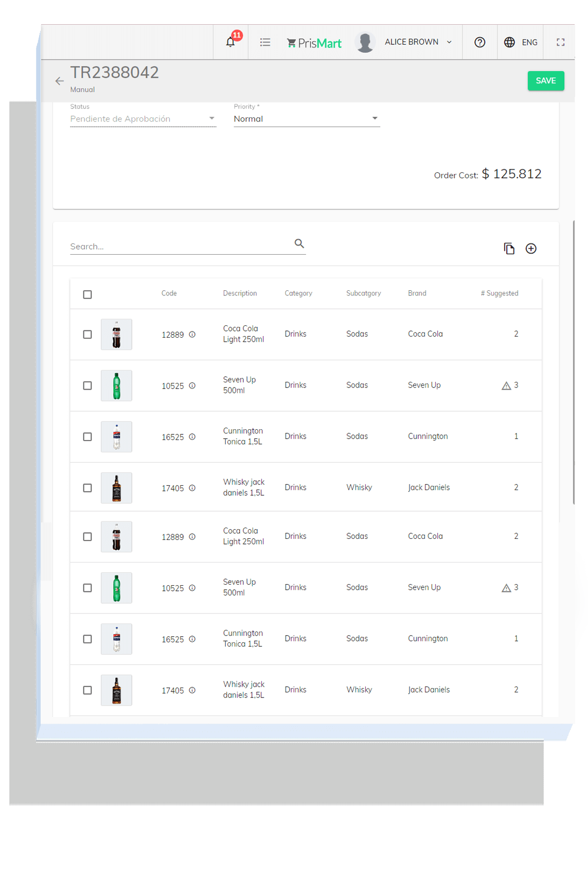The width and height of the screenshot is (588, 875).
Task: Open the list menu icon in top bar
Action: pyautogui.click(x=265, y=42)
